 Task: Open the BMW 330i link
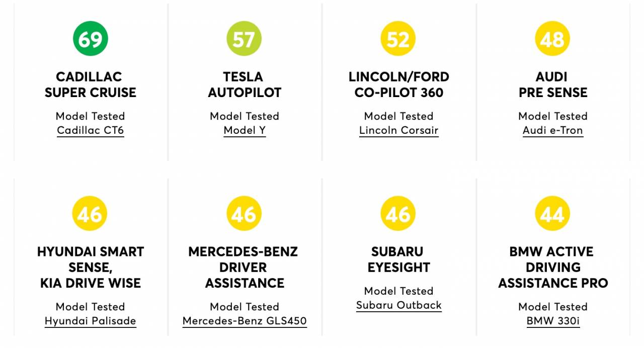[x=553, y=321]
